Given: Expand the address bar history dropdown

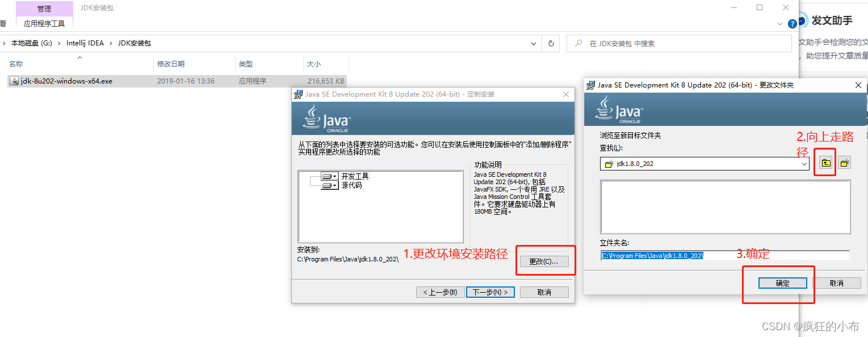Looking at the screenshot, I should 533,43.
